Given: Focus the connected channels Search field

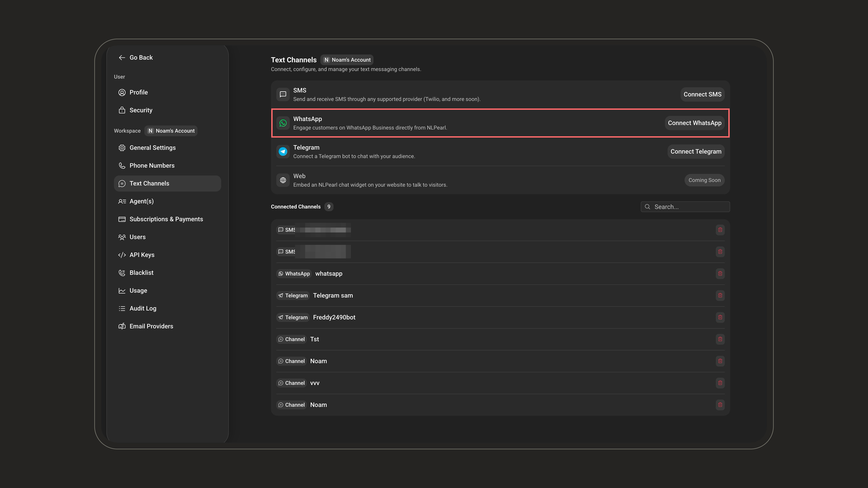Looking at the screenshot, I should [x=685, y=207].
